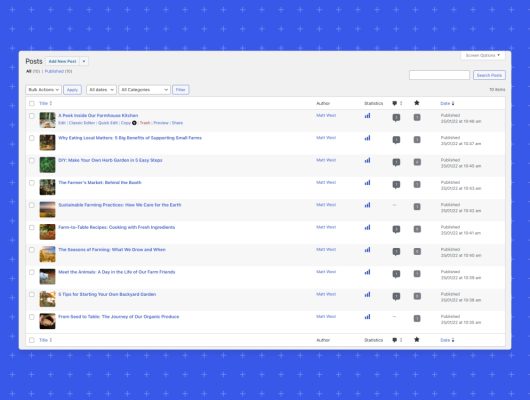Click comments column header icon at top
This screenshot has height=400, width=530.
394,103
